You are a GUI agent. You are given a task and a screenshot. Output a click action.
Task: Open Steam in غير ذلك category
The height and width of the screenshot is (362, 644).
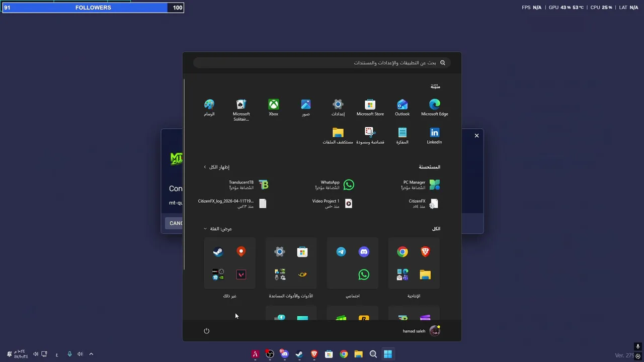pos(218,252)
